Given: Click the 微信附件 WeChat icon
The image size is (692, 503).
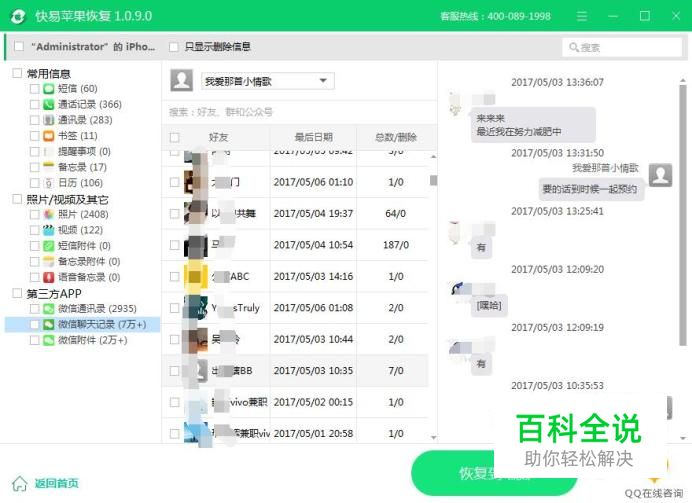Looking at the screenshot, I should pyautogui.click(x=49, y=340).
